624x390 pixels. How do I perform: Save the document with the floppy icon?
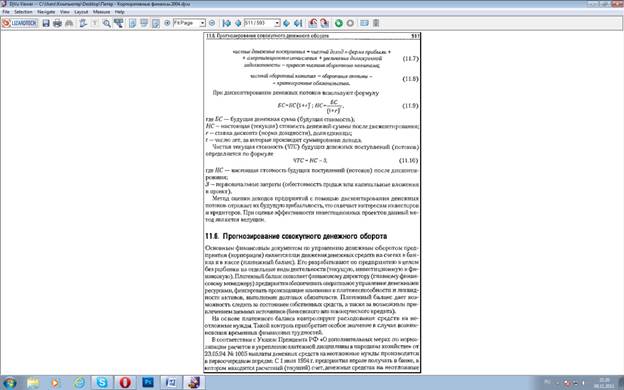46,23
